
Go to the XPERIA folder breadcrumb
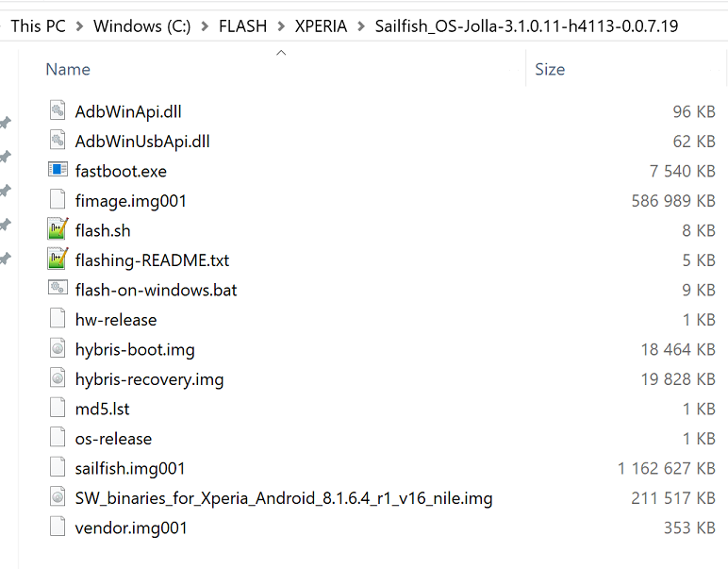(x=321, y=26)
